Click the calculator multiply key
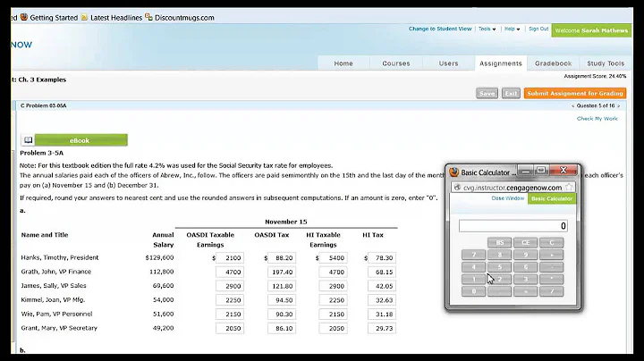Screen dimensions: 644x361 [552, 280]
